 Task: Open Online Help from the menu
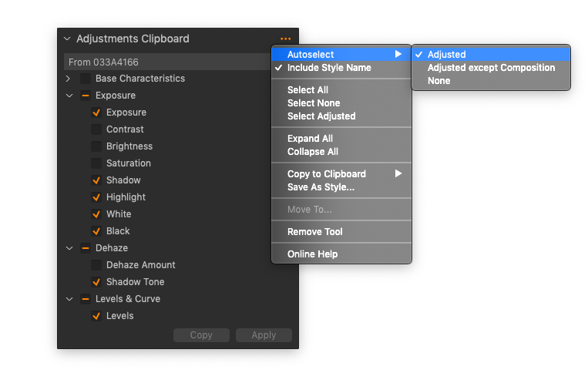pyautogui.click(x=341, y=254)
